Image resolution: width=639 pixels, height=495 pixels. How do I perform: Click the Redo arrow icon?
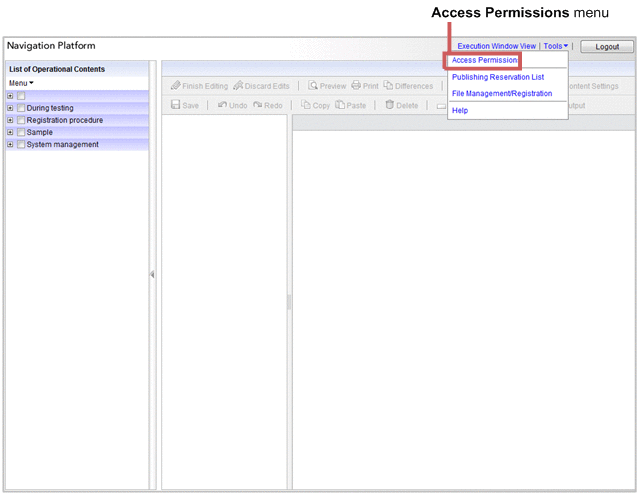(258, 105)
